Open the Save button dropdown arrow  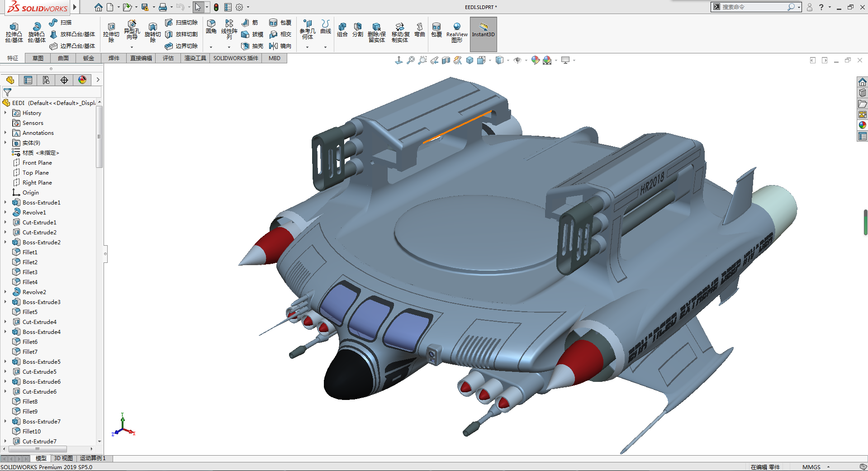[x=154, y=7]
